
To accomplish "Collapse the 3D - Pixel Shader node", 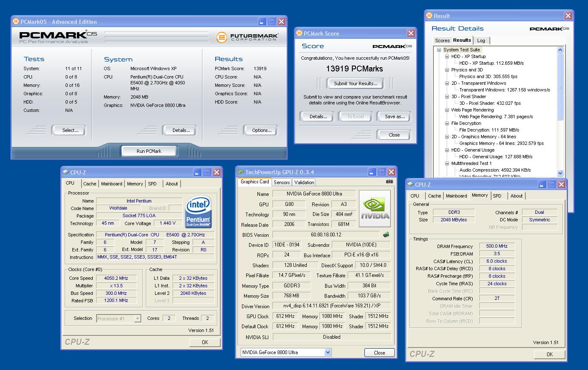I will (447, 96).
